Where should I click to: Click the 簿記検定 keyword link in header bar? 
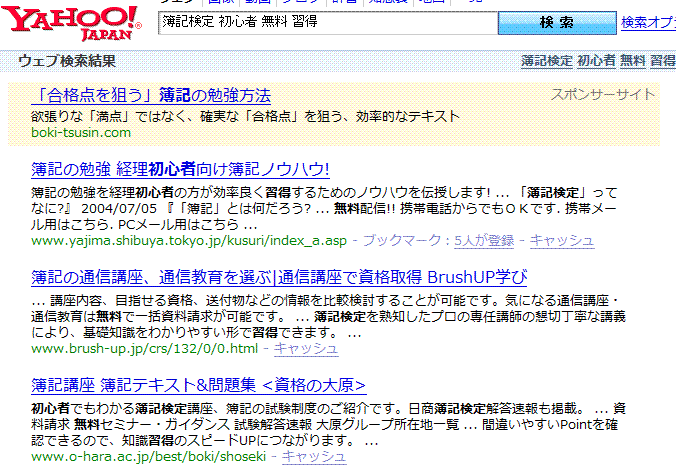[547, 61]
